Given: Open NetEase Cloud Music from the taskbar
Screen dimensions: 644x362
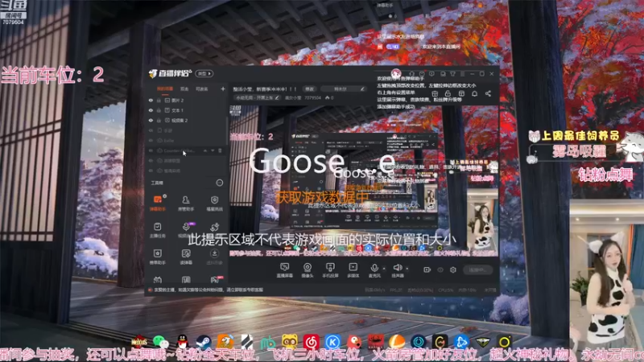Looking at the screenshot, I should (311, 341).
